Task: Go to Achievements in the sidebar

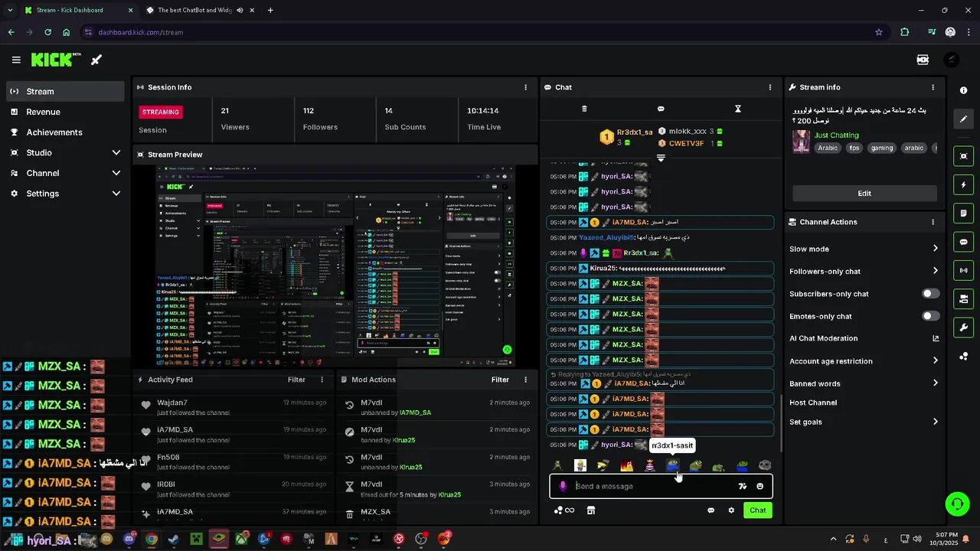Action: click(x=65, y=132)
